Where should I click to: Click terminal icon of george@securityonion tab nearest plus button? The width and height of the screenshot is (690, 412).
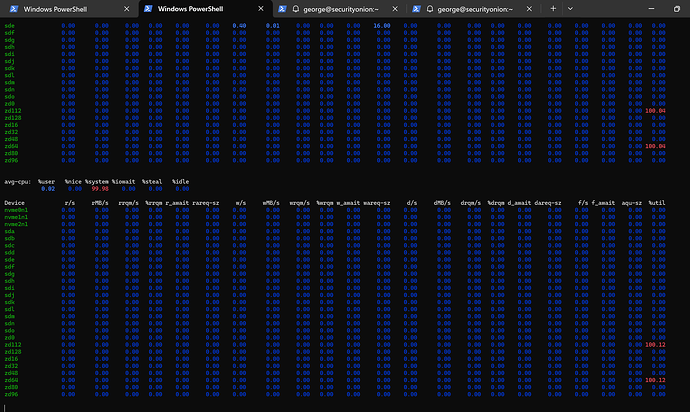coord(416,9)
